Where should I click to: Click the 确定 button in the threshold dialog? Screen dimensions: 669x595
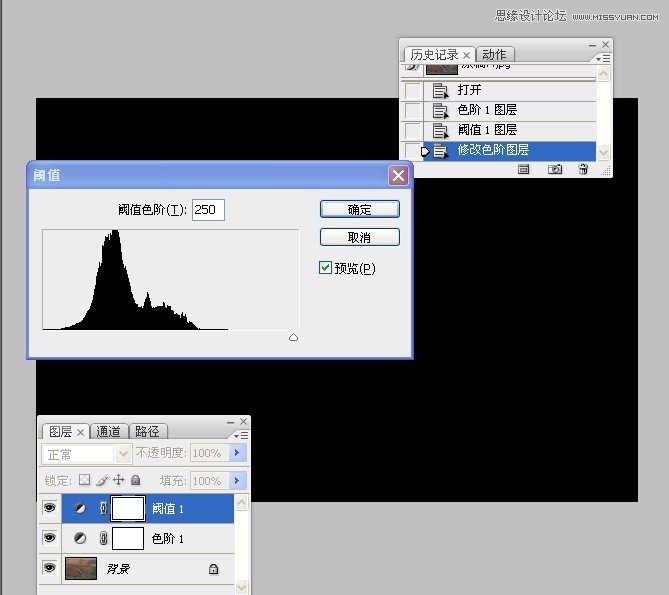click(x=360, y=209)
